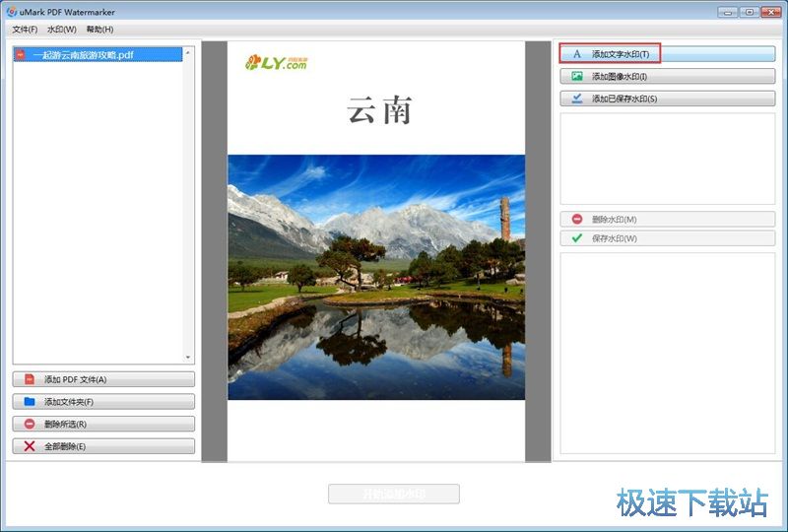Open the 水印(W) menu
The width and height of the screenshot is (788, 532).
(x=62, y=30)
